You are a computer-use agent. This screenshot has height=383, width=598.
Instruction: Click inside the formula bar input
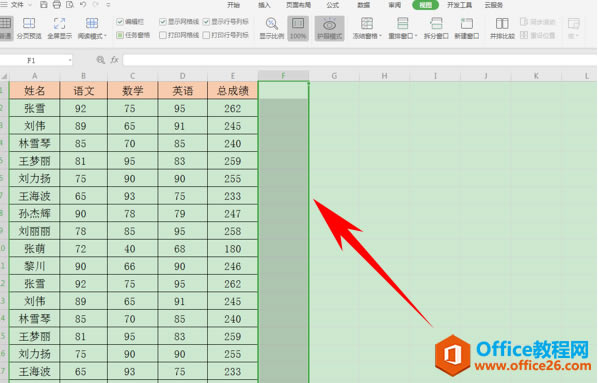tap(360, 60)
